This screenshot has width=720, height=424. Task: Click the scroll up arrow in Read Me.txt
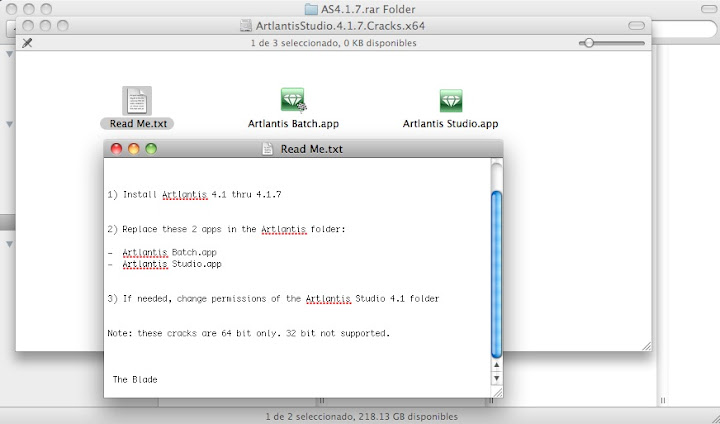[x=496, y=365]
